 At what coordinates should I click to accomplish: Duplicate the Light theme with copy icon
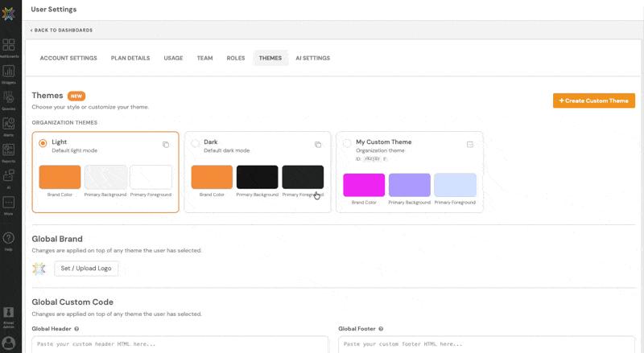pos(166,145)
